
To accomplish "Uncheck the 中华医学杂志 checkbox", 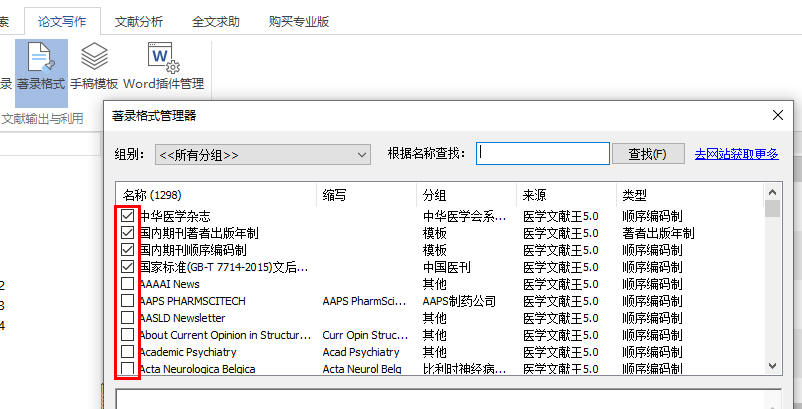I will click(127, 216).
